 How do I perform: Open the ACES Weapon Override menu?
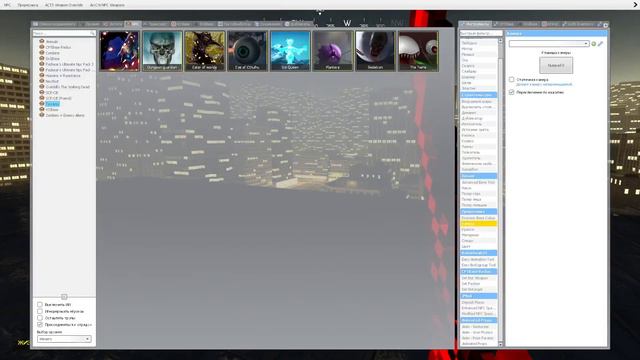coord(64,5)
